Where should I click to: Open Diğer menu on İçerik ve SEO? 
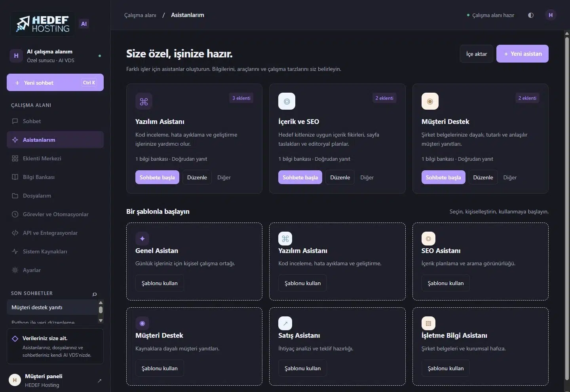(367, 177)
